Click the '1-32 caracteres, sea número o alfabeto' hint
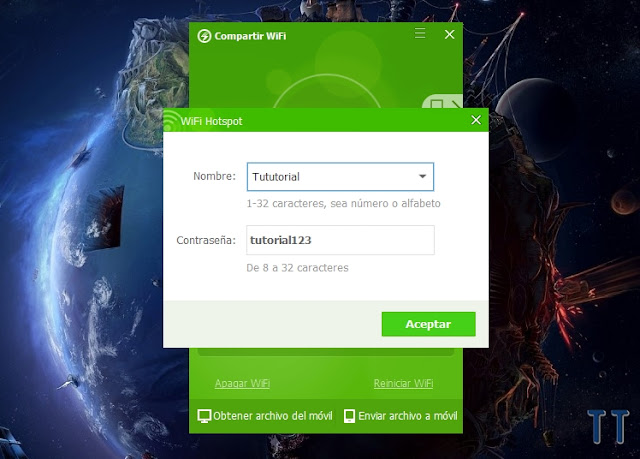Image resolution: width=640 pixels, height=459 pixels. pyautogui.click(x=343, y=203)
